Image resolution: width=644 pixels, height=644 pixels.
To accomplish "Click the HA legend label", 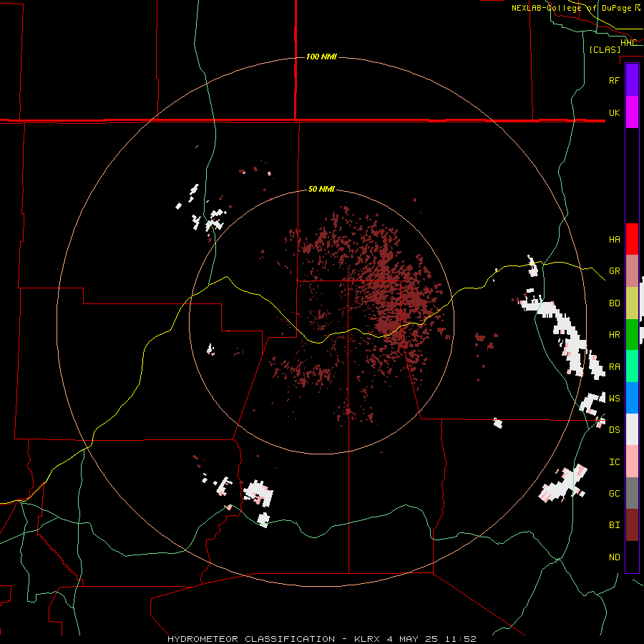I will point(614,240).
